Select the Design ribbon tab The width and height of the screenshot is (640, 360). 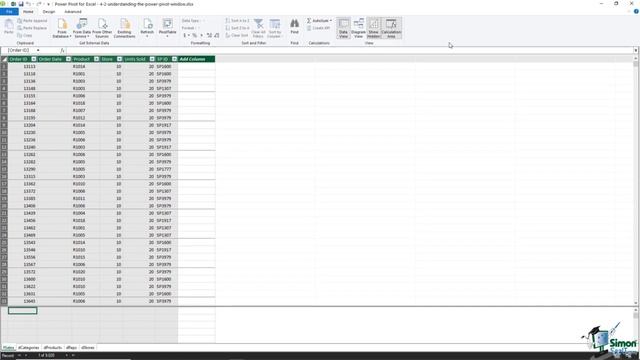(x=49, y=12)
